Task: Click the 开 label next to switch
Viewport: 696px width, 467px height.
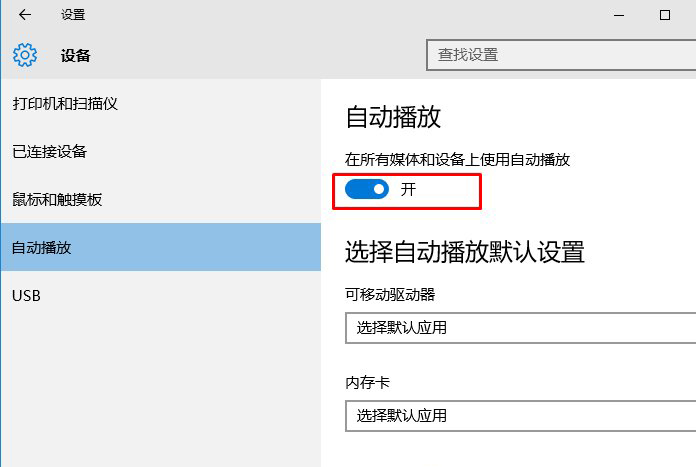Action: click(x=408, y=189)
